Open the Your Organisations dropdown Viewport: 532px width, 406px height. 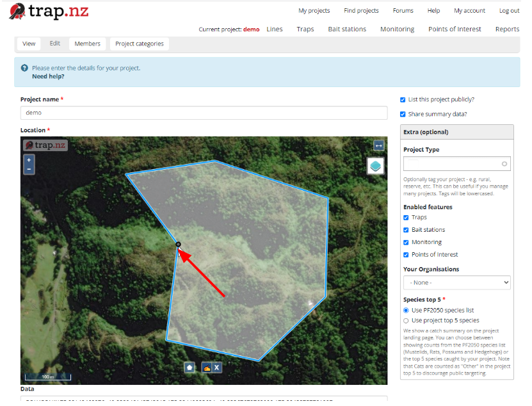click(x=456, y=282)
